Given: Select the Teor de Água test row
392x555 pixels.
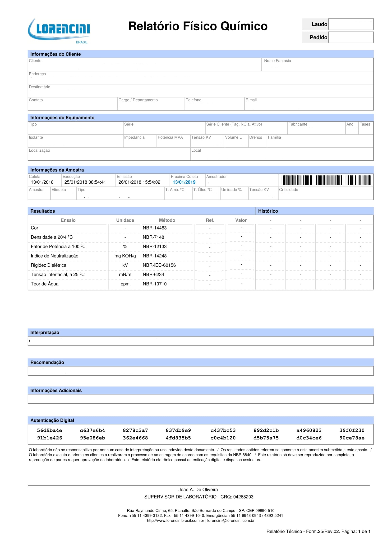Looking at the screenshot, I should tap(44, 284).
